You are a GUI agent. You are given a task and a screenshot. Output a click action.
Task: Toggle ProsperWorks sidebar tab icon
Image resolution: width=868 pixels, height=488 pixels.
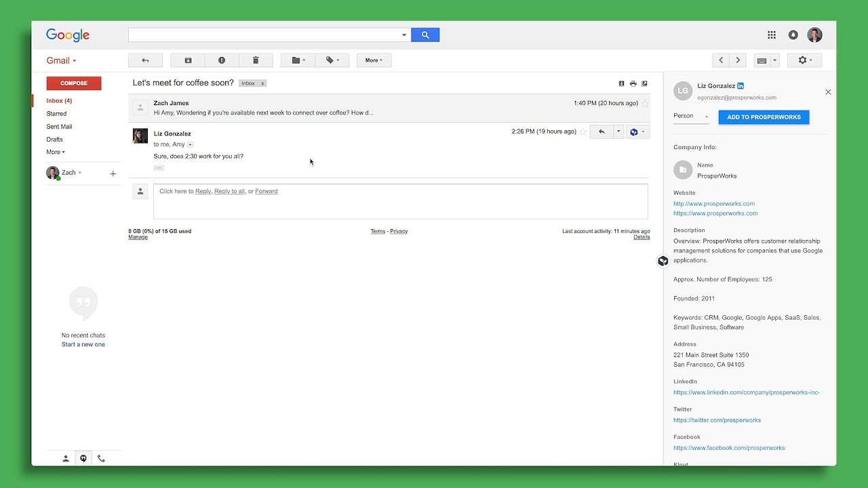click(x=663, y=261)
